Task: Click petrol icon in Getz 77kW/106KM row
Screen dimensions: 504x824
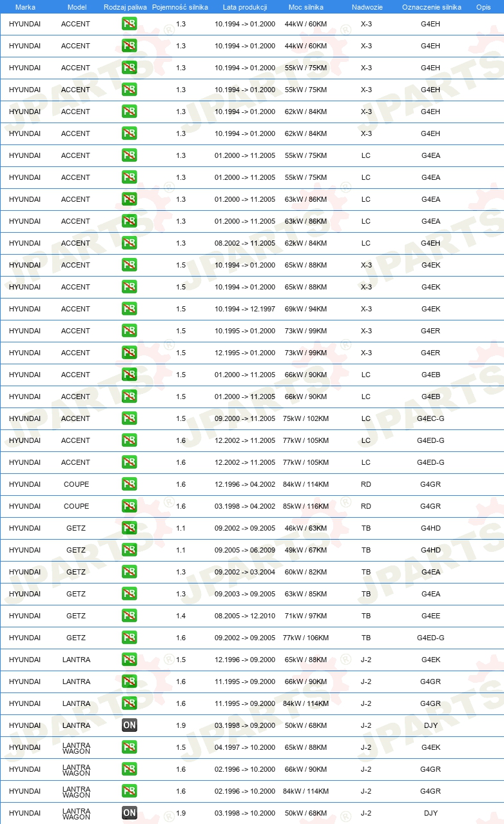Action: 130,638
